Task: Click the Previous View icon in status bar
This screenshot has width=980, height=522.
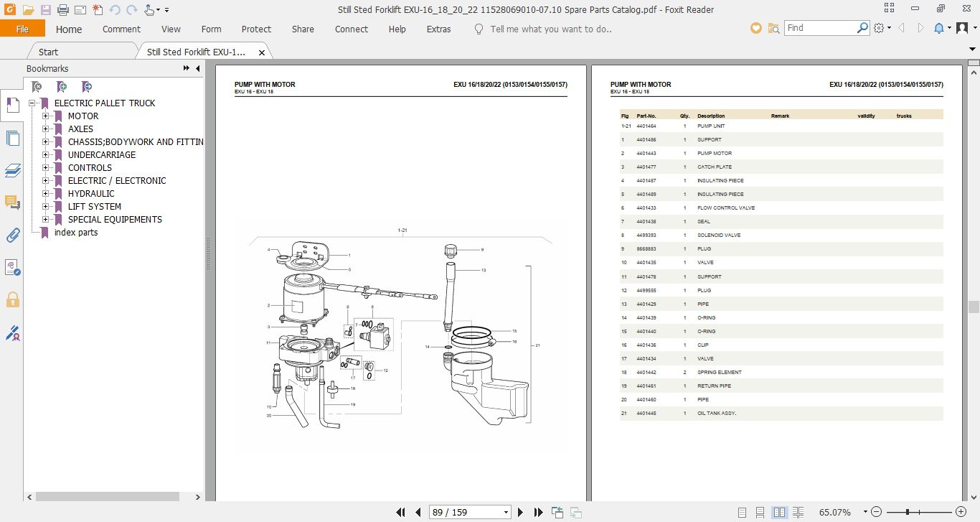Action: coord(557,512)
